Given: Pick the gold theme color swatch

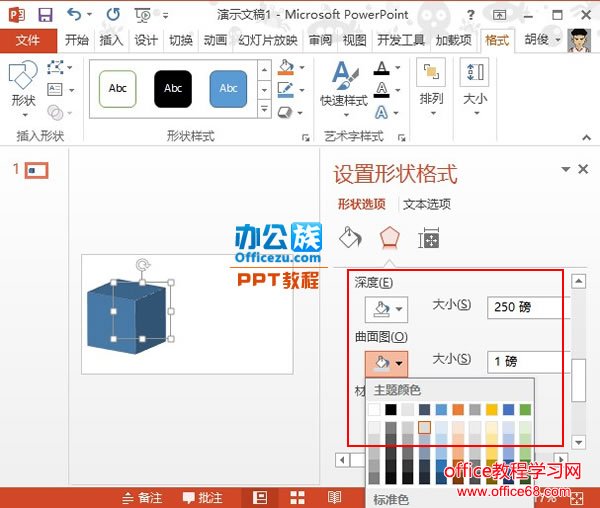Looking at the screenshot, I should (x=492, y=409).
